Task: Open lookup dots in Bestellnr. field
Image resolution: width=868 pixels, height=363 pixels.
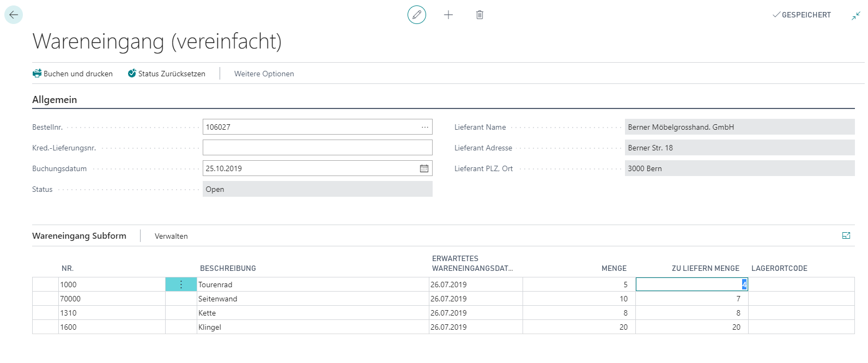Action: [425, 127]
